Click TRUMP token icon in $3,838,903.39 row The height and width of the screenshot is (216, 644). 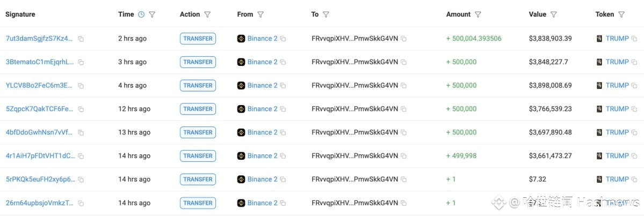pos(599,39)
